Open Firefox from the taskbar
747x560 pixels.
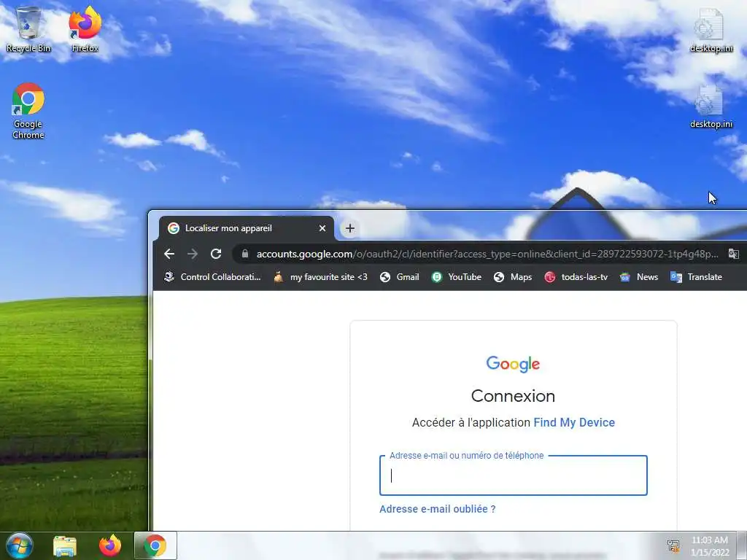tap(110, 545)
